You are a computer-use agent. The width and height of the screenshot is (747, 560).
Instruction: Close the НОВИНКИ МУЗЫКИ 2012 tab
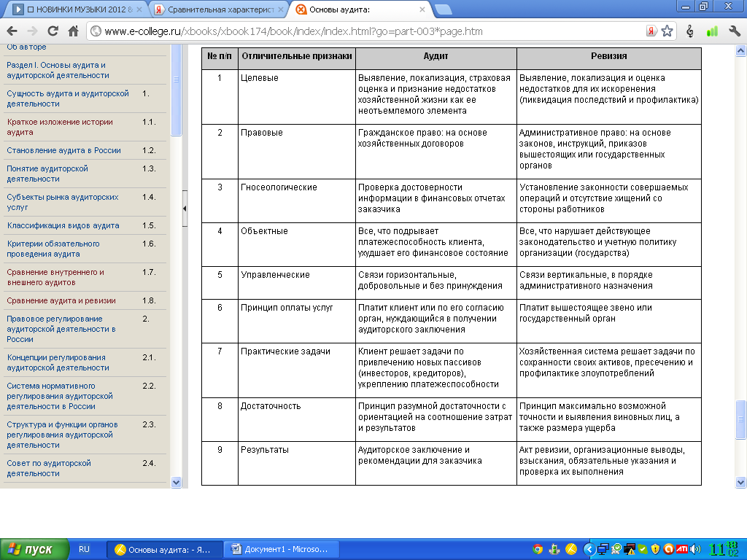coord(139,9)
